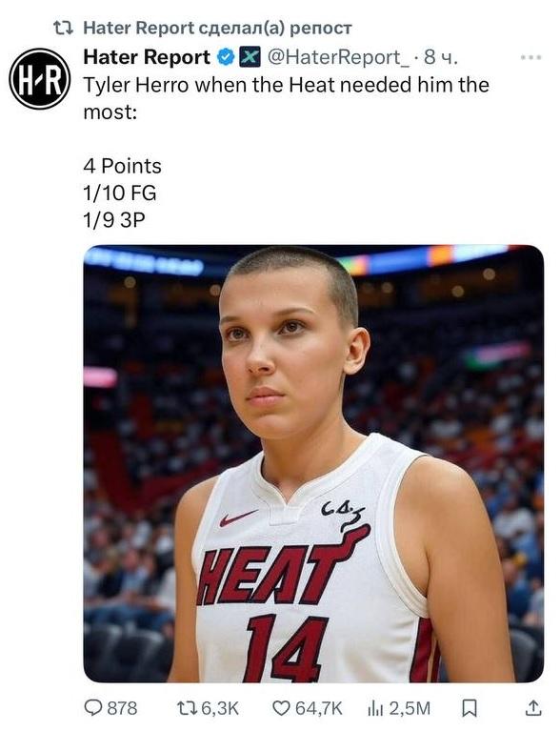Click the small repost icon above the tweet
The width and height of the screenshot is (560, 731).
tap(63, 28)
